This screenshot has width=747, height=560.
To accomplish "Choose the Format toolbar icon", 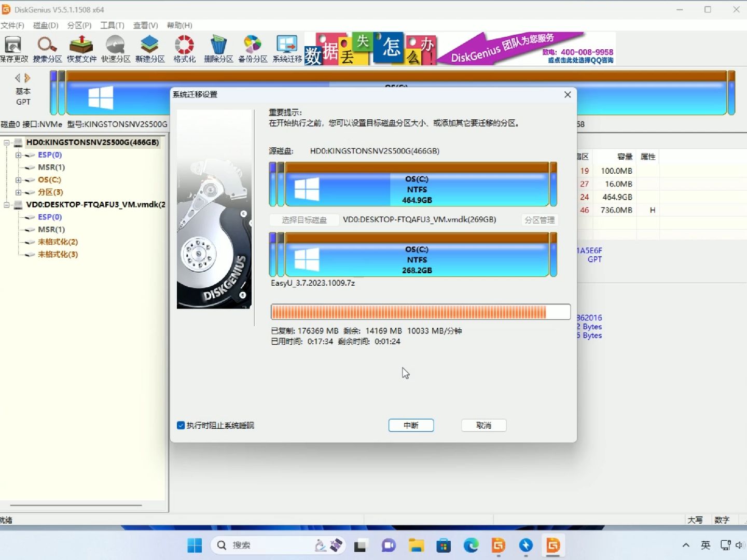I will pos(184,49).
